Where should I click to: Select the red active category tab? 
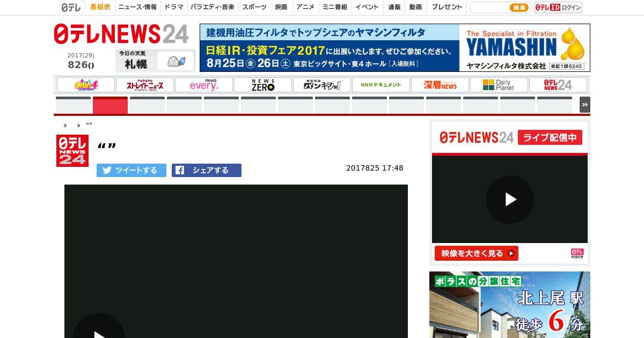110,105
